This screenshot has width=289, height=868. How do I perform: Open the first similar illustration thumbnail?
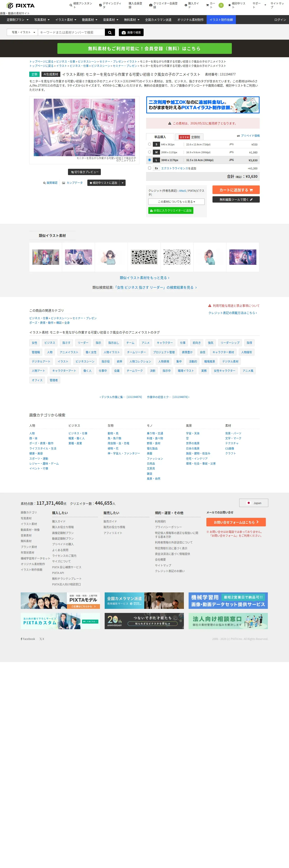pos(46,257)
